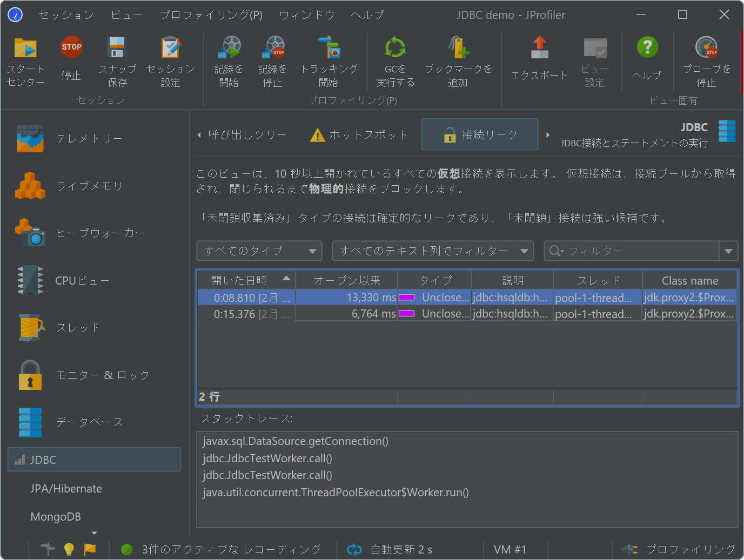Viewport: 744px width, 560px height.
Task: Click 記録を開始 film reel icon
Action: (229, 48)
